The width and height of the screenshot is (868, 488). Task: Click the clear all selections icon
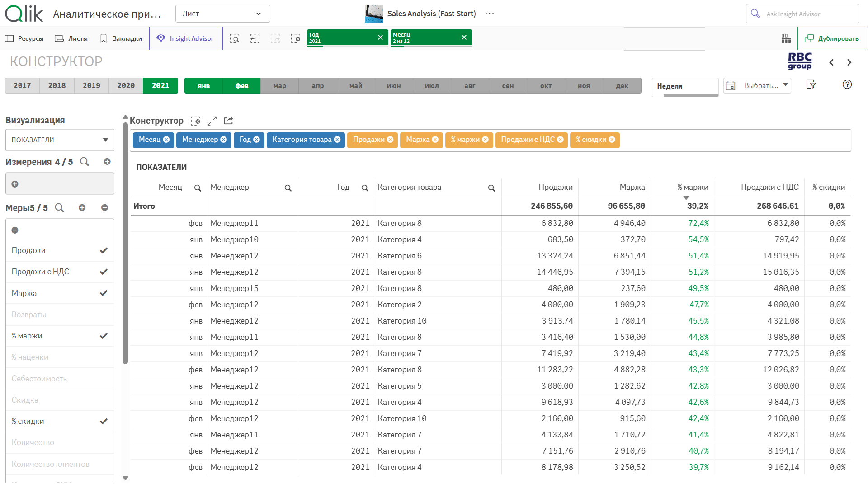(296, 38)
